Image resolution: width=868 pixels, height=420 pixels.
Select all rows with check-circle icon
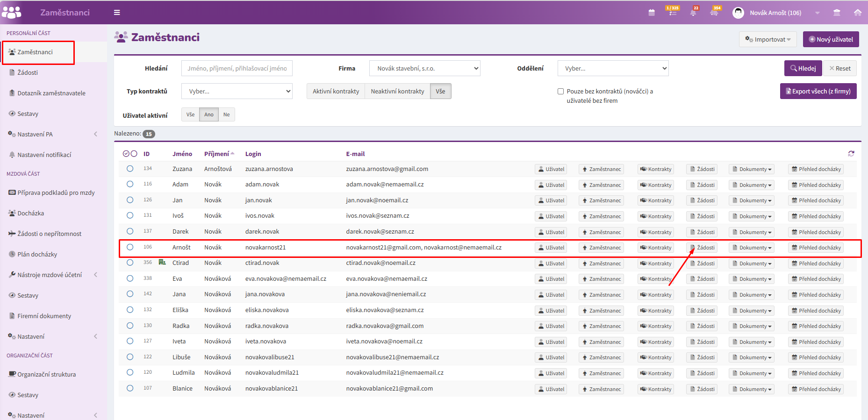pyautogui.click(x=126, y=154)
